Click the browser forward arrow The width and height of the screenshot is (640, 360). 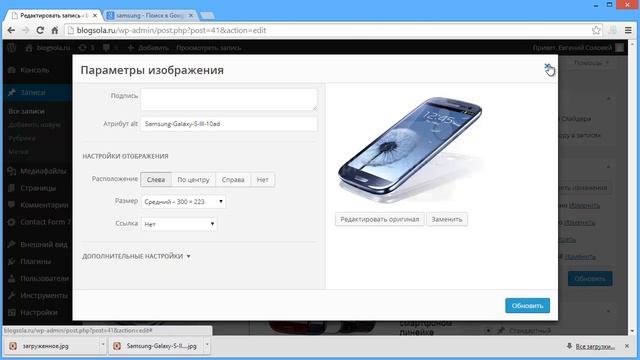25,30
